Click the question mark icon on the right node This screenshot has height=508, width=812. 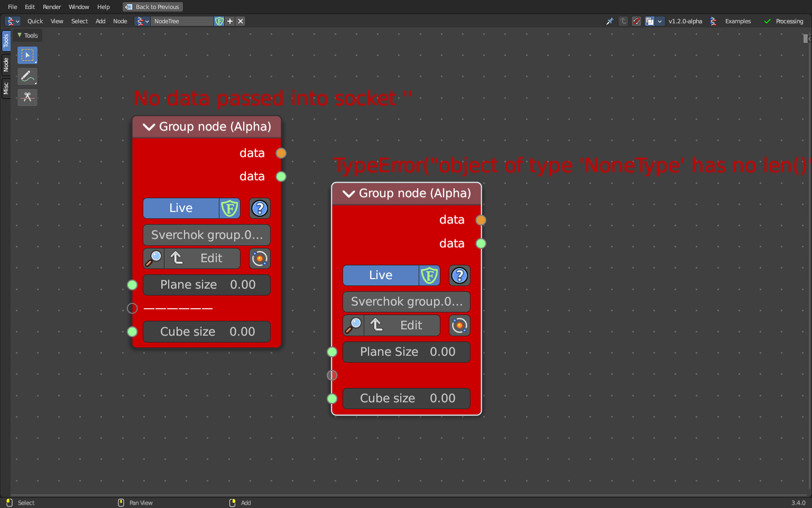coord(459,275)
